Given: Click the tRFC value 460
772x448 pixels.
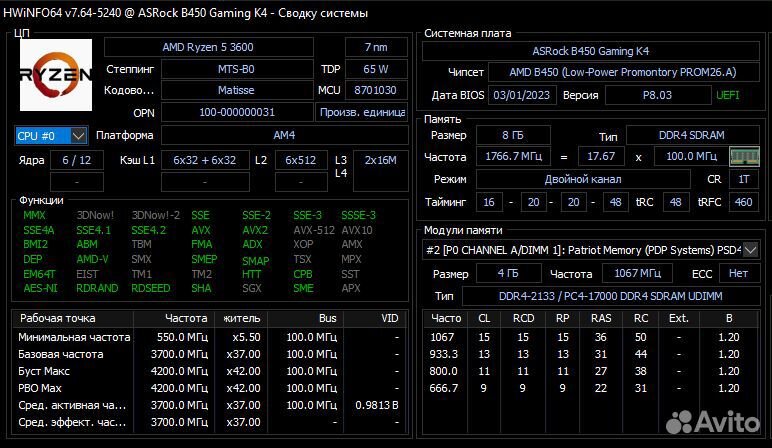Looking at the screenshot, I should (x=743, y=202).
